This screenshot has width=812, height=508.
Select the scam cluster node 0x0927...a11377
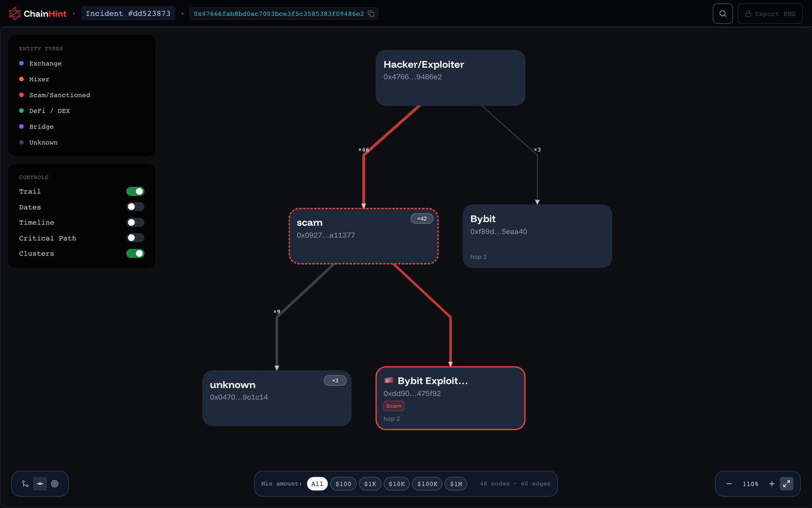(364, 236)
